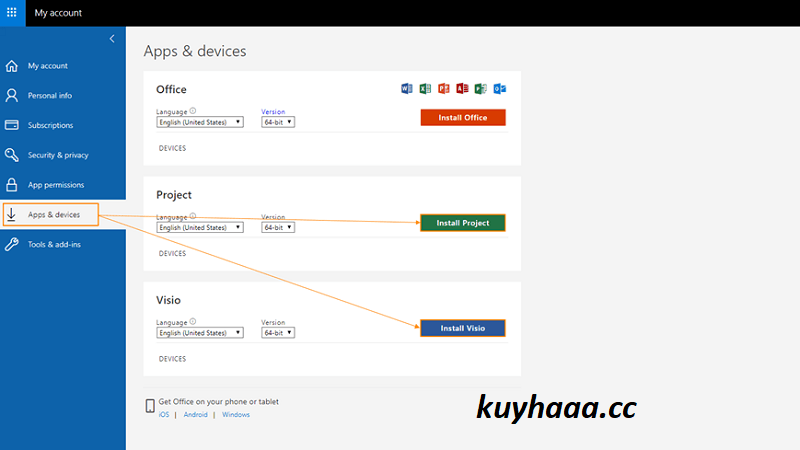800x450 pixels.
Task: Click the info icon next to Office Language
Action: pos(193,111)
